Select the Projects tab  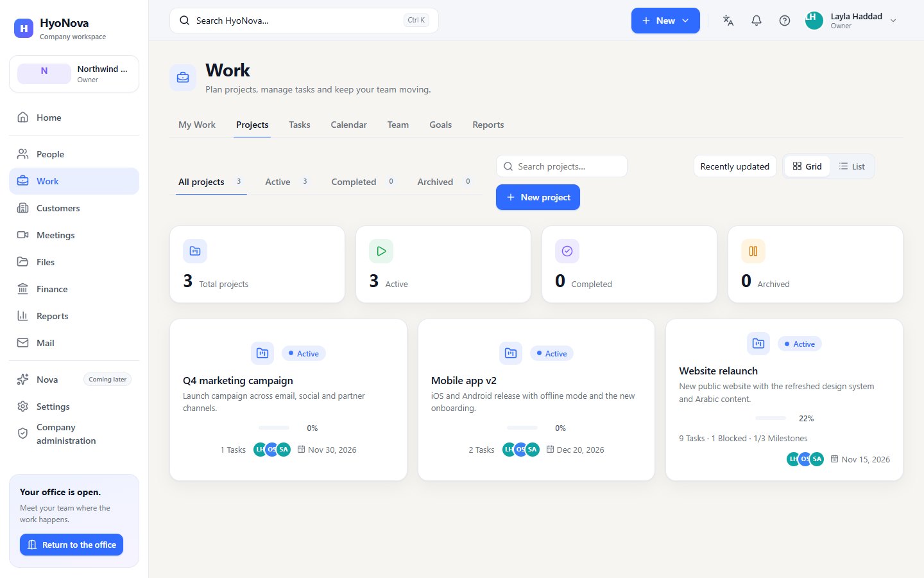tap(252, 125)
